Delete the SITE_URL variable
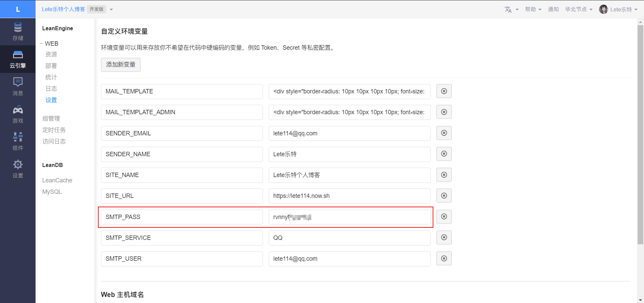Viewport: 644px width, 303px height. click(444, 196)
